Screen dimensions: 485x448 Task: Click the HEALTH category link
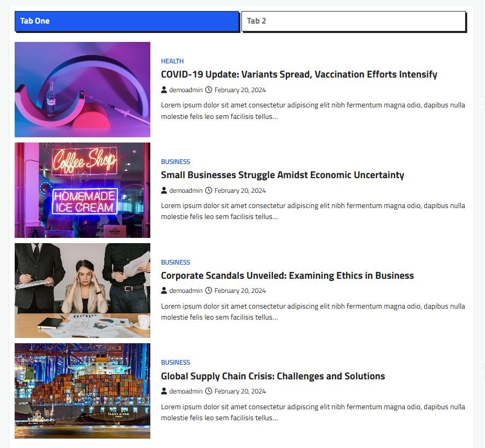(172, 61)
